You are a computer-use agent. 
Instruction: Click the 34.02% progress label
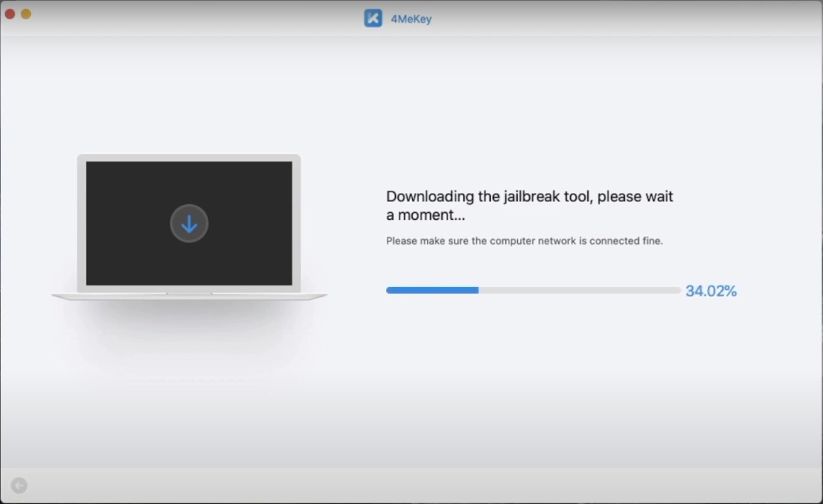pyautogui.click(x=711, y=291)
